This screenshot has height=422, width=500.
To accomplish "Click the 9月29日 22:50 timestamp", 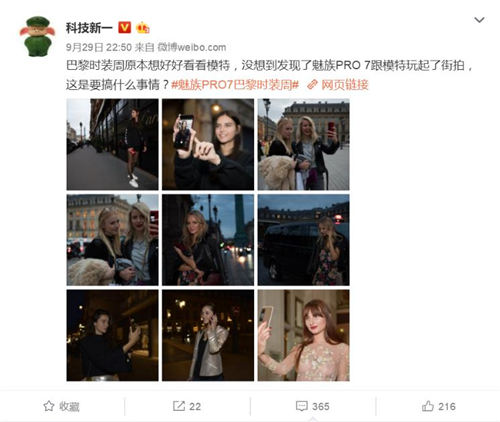I will (x=99, y=47).
